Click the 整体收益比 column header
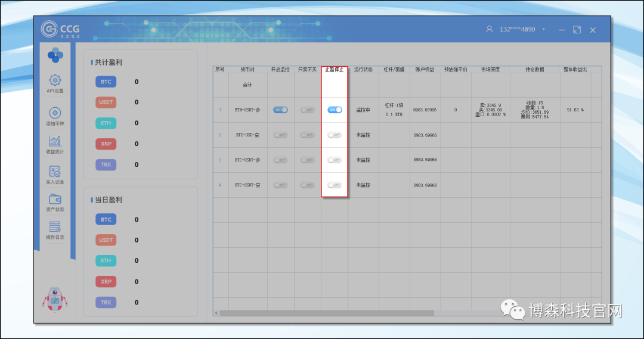 (x=575, y=70)
